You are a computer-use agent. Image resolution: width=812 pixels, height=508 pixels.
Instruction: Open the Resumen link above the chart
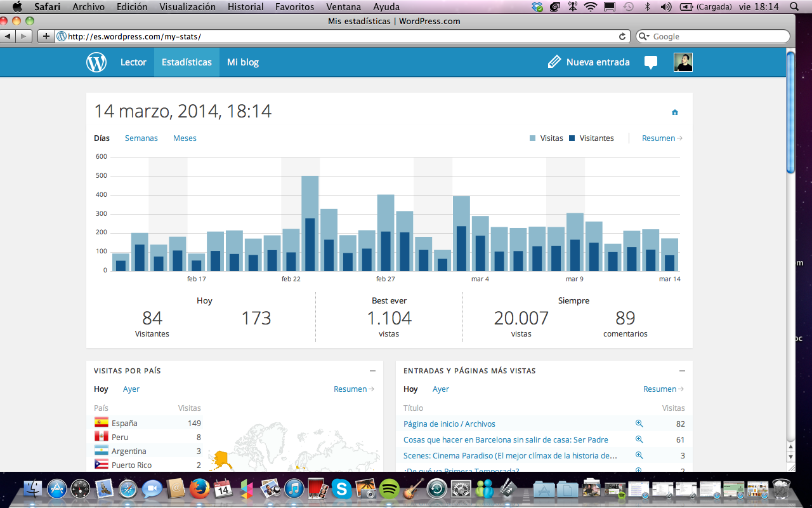(662, 138)
